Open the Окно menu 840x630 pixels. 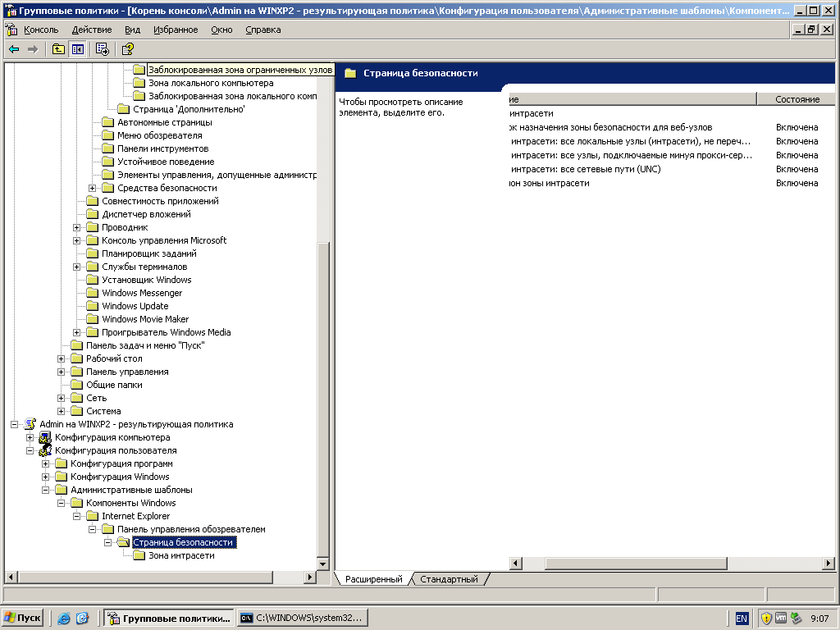(221, 30)
